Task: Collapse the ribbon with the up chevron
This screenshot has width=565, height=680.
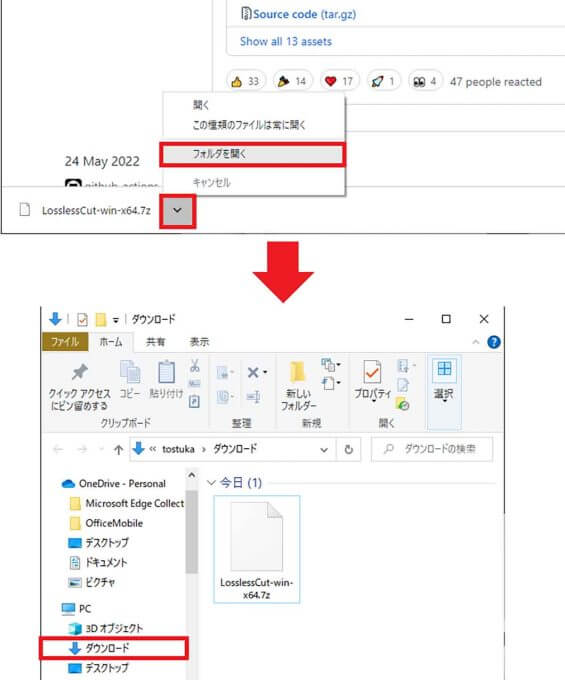Action: (476, 342)
